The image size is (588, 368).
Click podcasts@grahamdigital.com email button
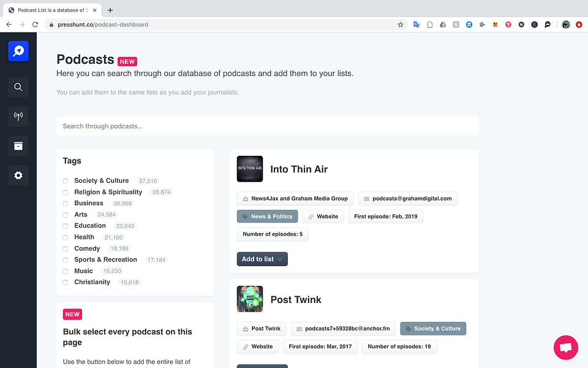[408, 199]
